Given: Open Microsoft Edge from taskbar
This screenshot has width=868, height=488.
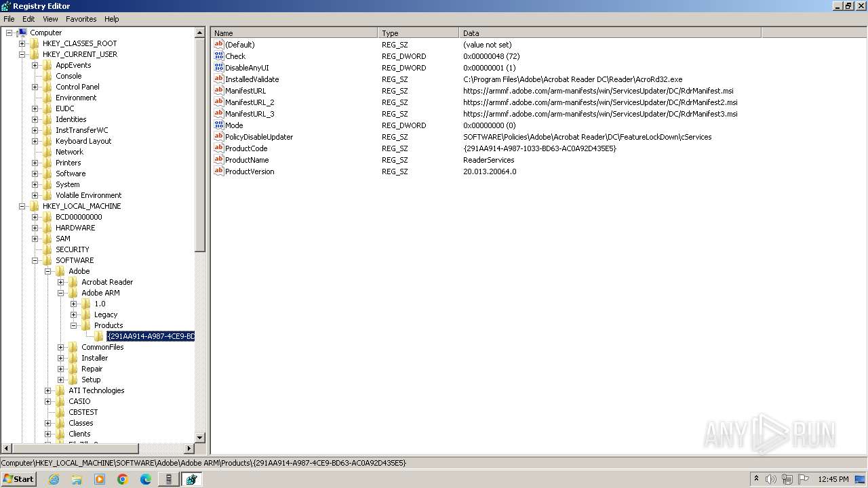Looking at the screenshot, I should click(146, 479).
